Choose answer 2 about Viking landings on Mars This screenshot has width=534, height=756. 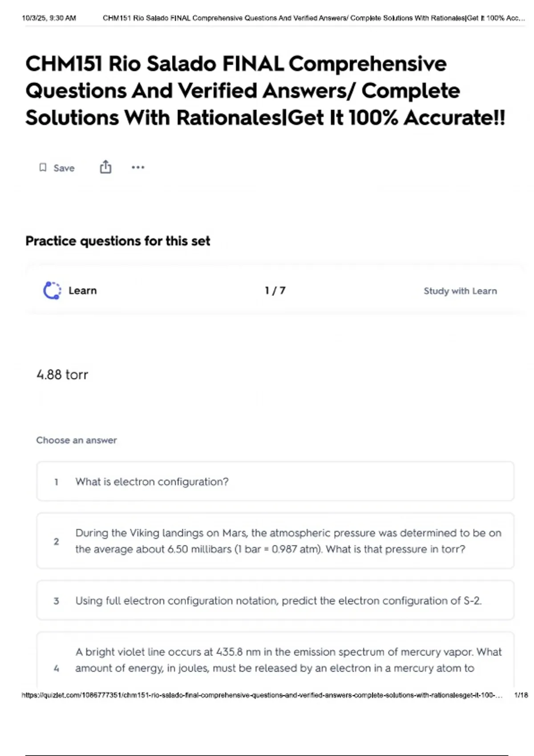point(275,541)
